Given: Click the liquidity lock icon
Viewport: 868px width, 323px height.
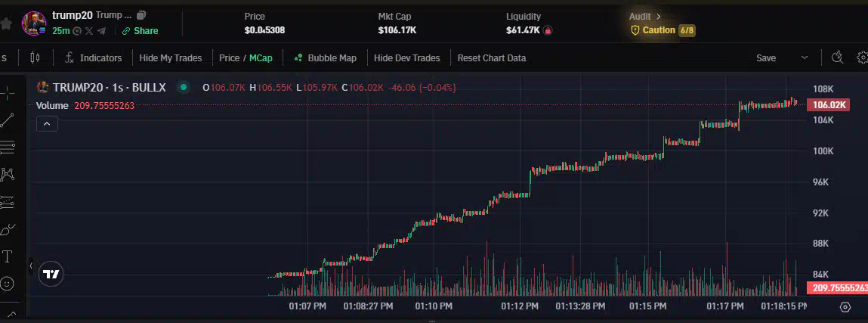Looking at the screenshot, I should (548, 30).
